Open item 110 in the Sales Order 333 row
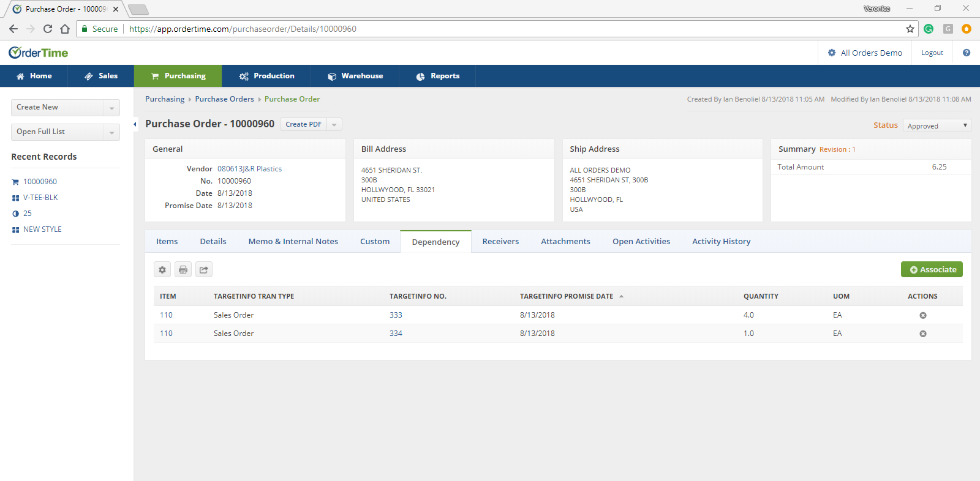 point(166,315)
